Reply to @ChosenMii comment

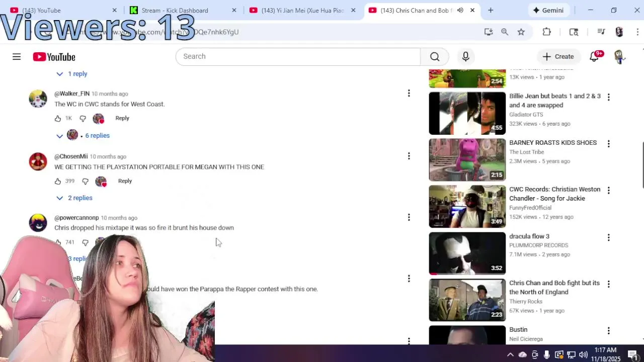pyautogui.click(x=125, y=181)
